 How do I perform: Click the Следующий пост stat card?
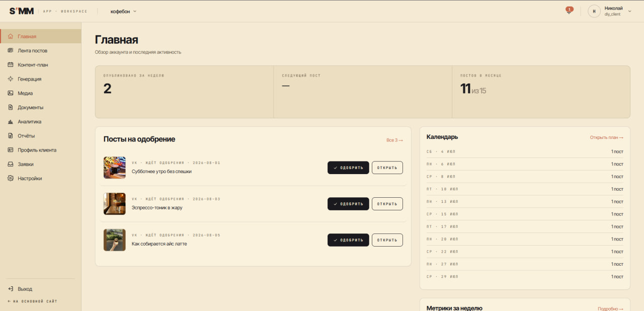click(363, 92)
